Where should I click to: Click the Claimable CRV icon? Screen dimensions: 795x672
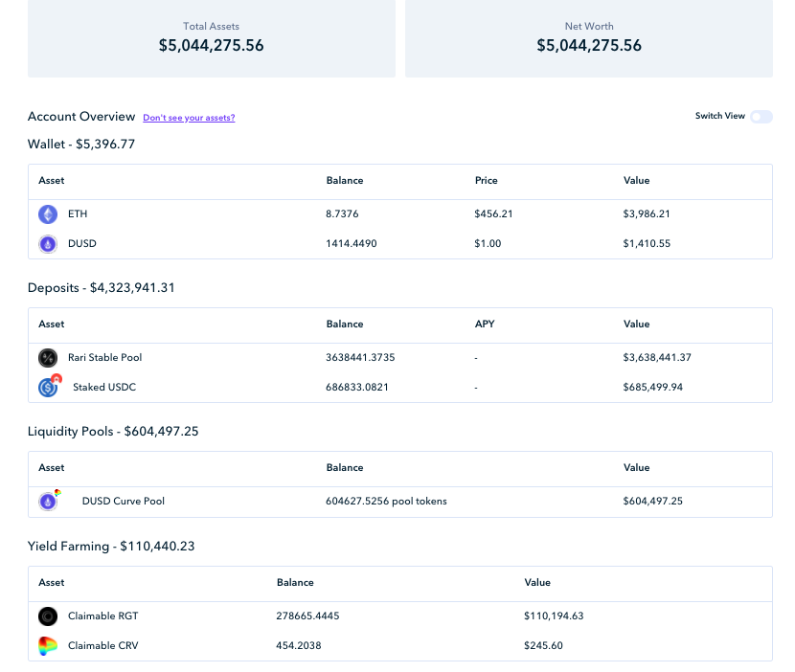pyautogui.click(x=48, y=646)
